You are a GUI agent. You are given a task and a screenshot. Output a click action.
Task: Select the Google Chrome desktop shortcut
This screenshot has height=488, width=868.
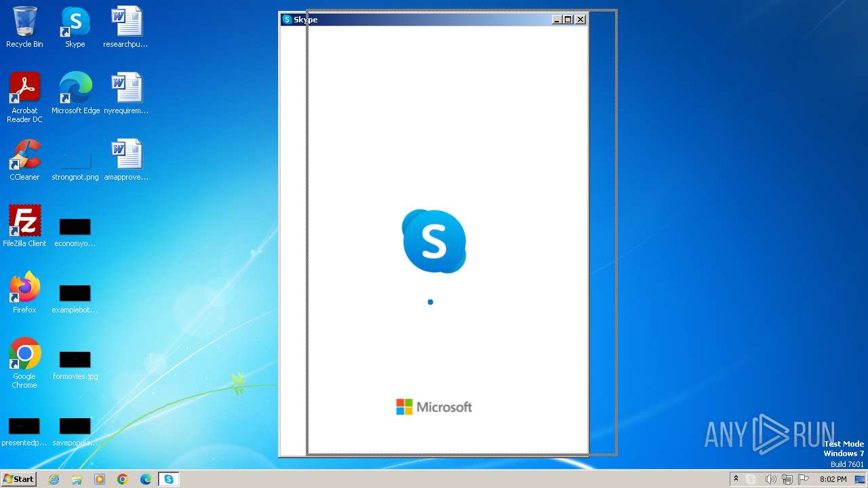[x=24, y=363]
